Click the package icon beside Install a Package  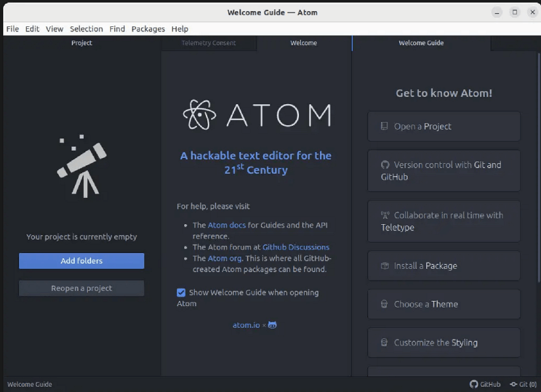[x=385, y=266]
